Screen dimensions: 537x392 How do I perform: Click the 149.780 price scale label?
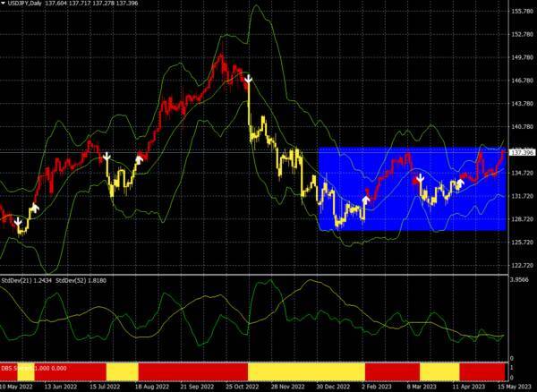coord(522,57)
